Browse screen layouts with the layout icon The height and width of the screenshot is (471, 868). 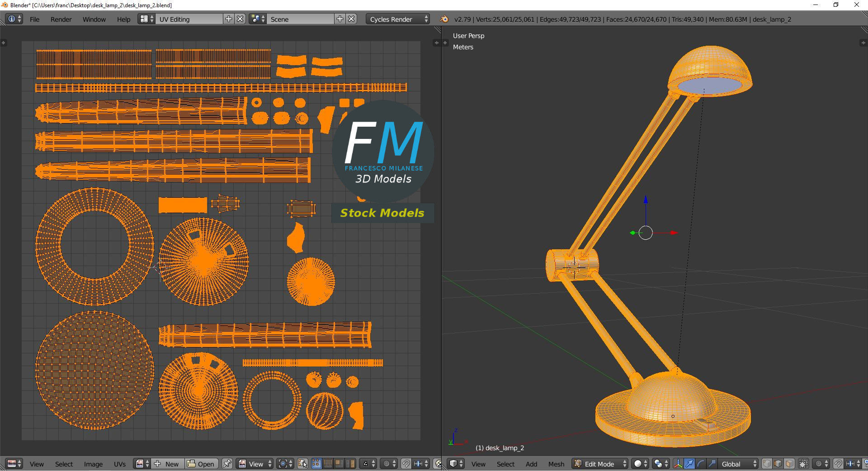tap(146, 19)
